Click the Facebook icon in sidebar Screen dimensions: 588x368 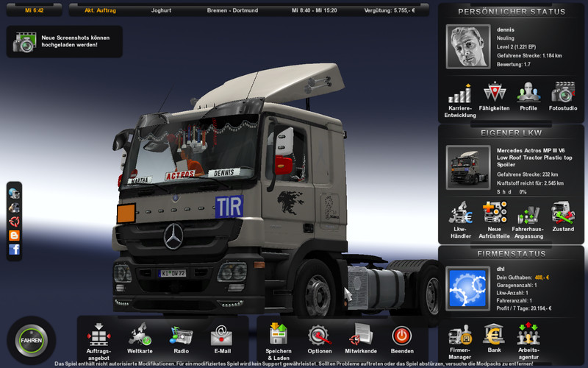[14, 250]
